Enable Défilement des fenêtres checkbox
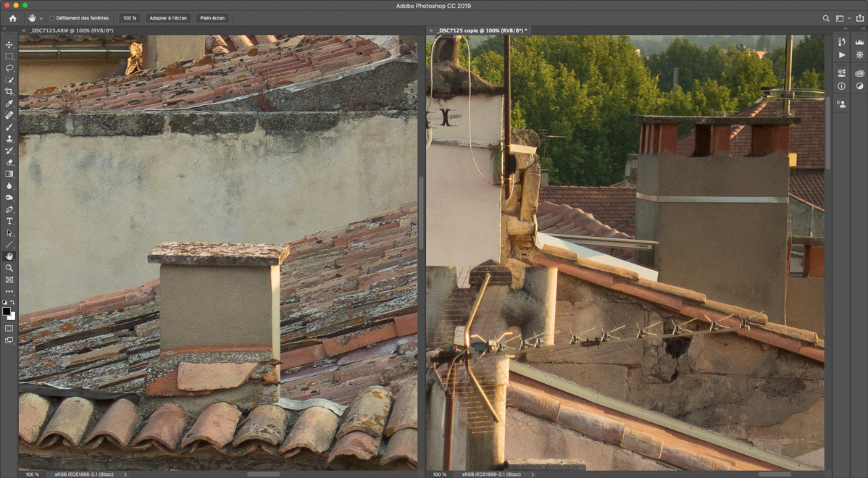This screenshot has height=478, width=868. pos(52,18)
